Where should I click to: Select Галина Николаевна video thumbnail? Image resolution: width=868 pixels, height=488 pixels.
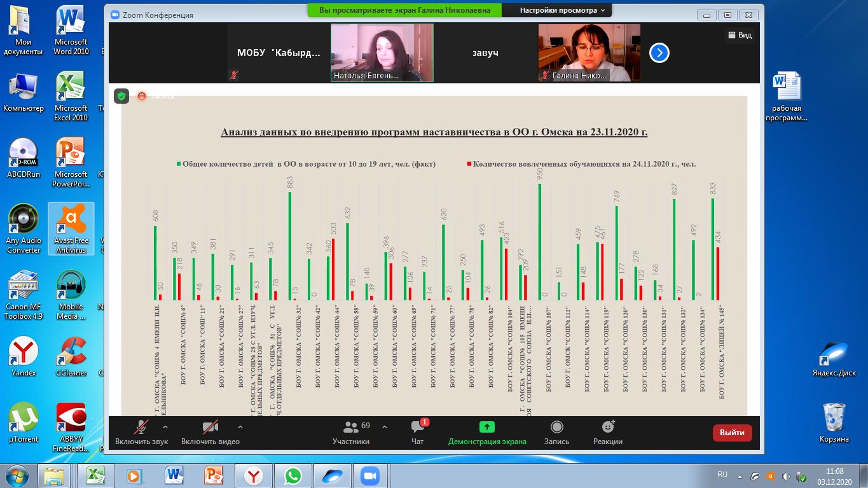(x=584, y=53)
